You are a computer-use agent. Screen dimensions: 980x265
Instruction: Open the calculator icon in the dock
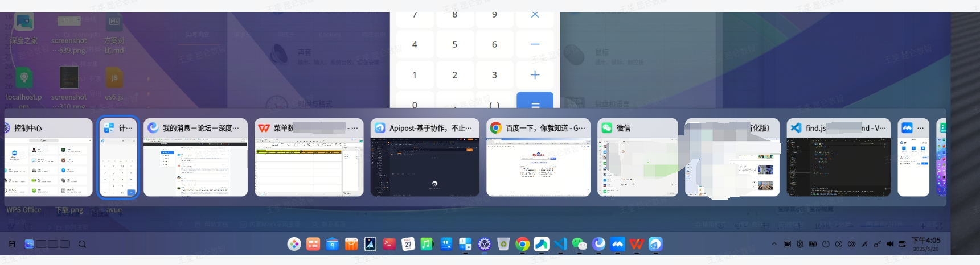[465, 244]
